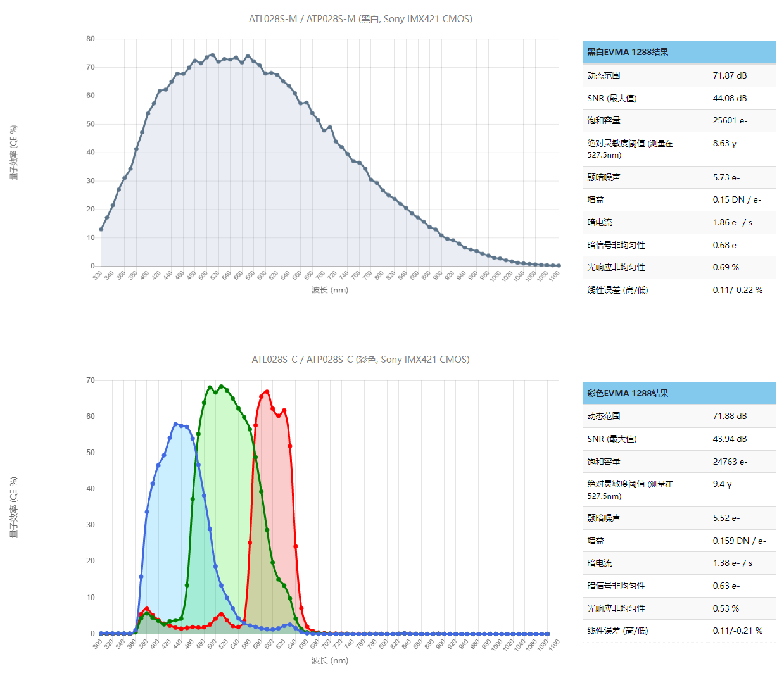Select the 彩色EVMA 1288结果 table header
Screen dimensions: 784x685
628,393
